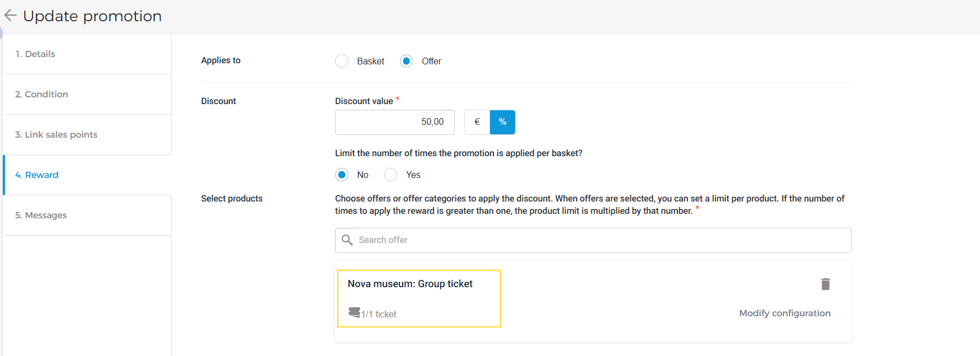Open the 3. Link sales points step
The width and height of the screenshot is (980, 356).
(x=56, y=135)
